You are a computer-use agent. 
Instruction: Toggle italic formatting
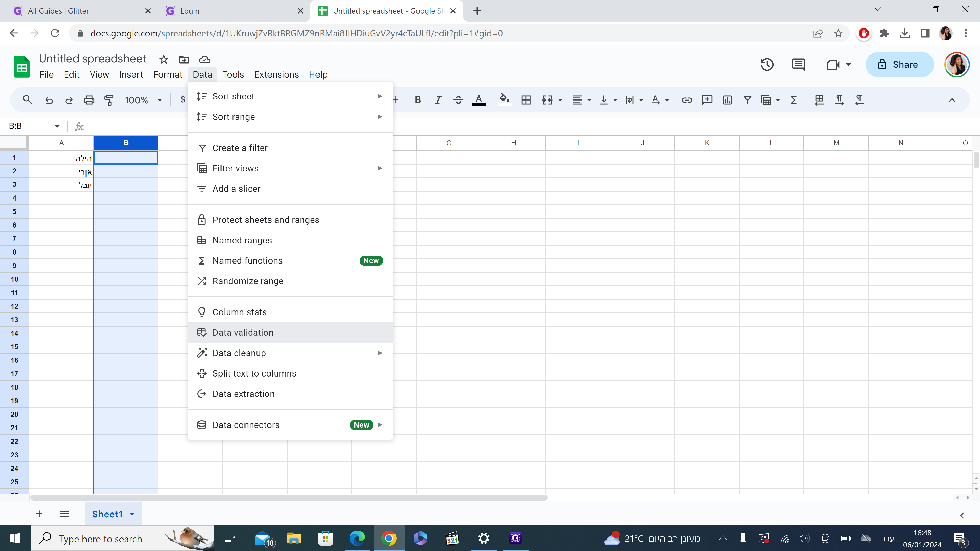[x=438, y=100]
